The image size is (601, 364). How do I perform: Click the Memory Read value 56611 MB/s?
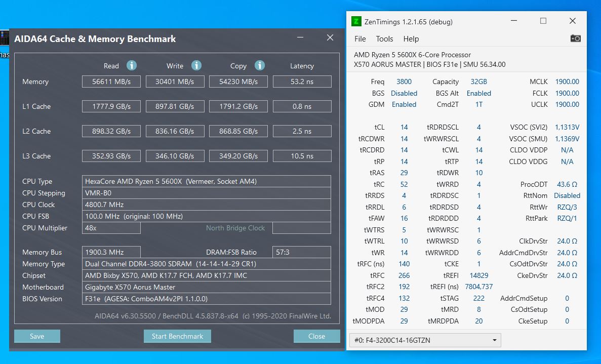pos(111,82)
